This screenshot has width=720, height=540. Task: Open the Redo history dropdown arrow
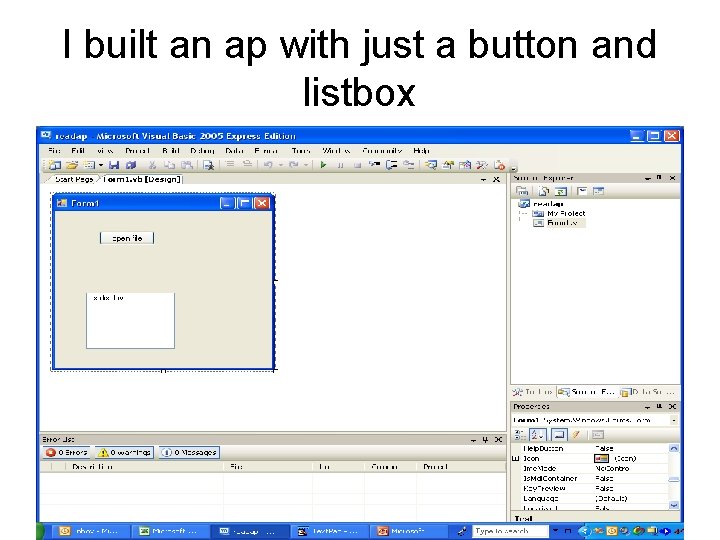coord(306,165)
